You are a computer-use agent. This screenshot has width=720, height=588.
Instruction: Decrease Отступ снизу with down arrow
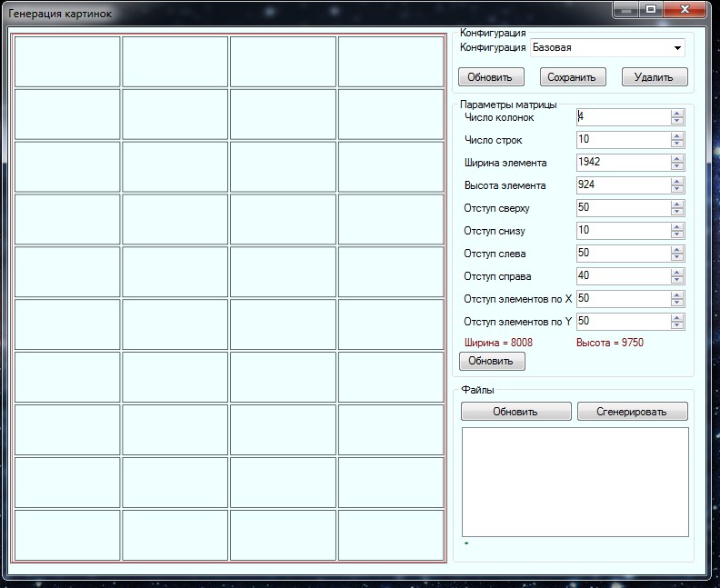pos(677,234)
